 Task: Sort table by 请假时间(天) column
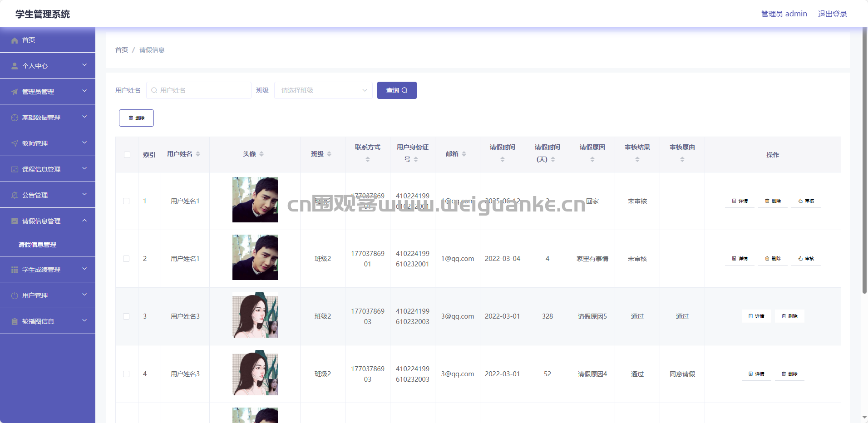[553, 159]
